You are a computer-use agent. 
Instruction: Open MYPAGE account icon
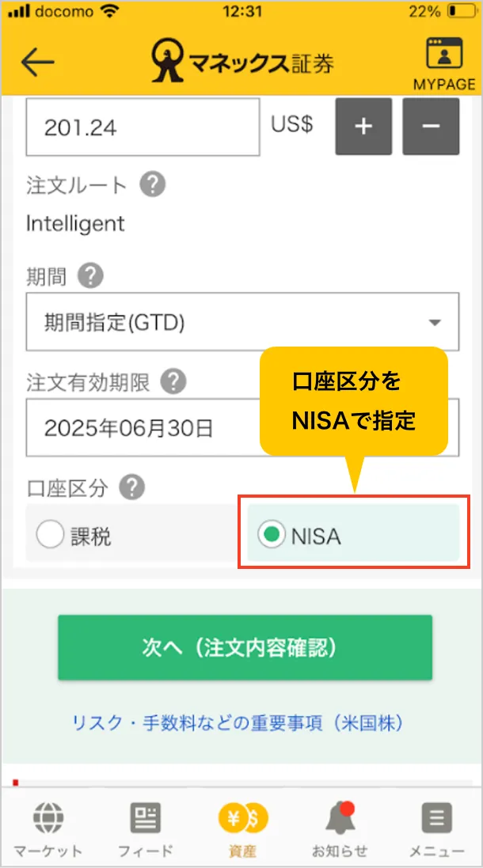443,63
